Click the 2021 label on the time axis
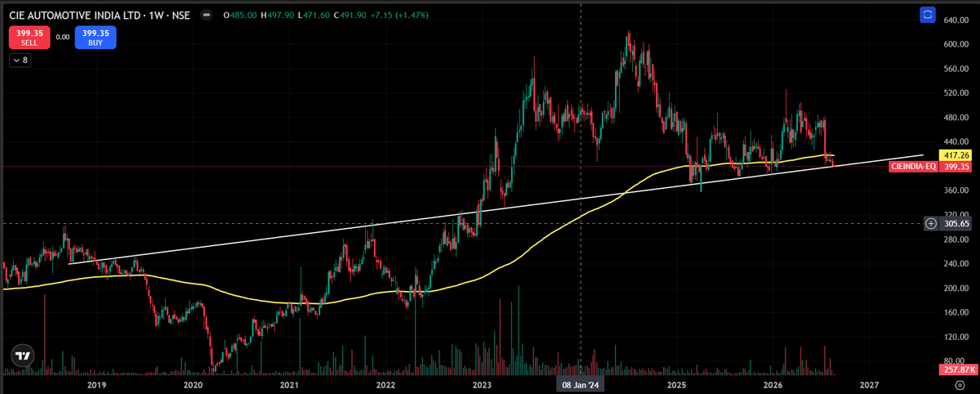 click(288, 384)
